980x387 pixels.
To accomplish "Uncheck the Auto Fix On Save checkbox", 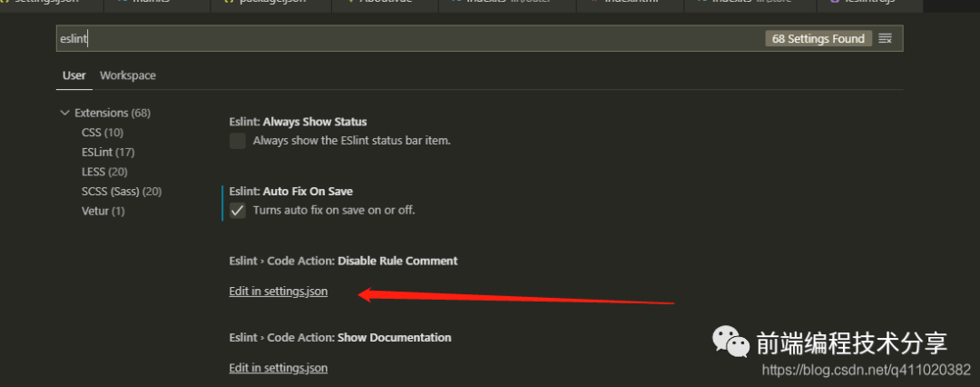I will click(x=238, y=211).
